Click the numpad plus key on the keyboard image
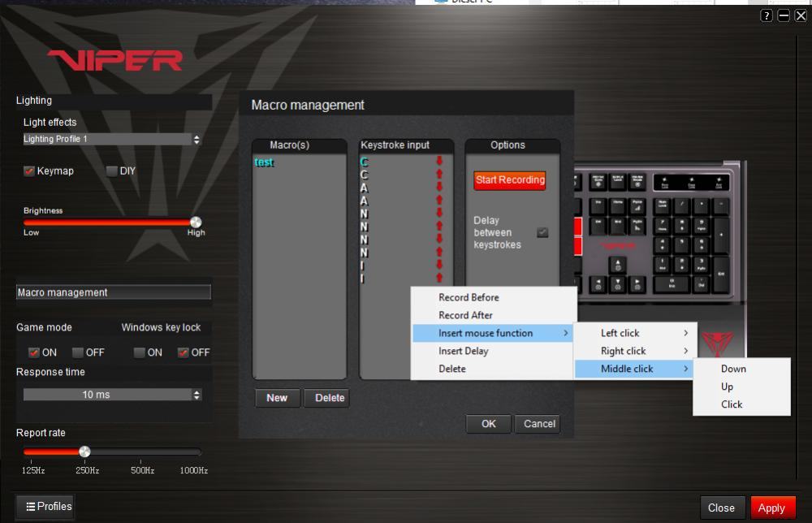812x523 pixels. click(721, 235)
